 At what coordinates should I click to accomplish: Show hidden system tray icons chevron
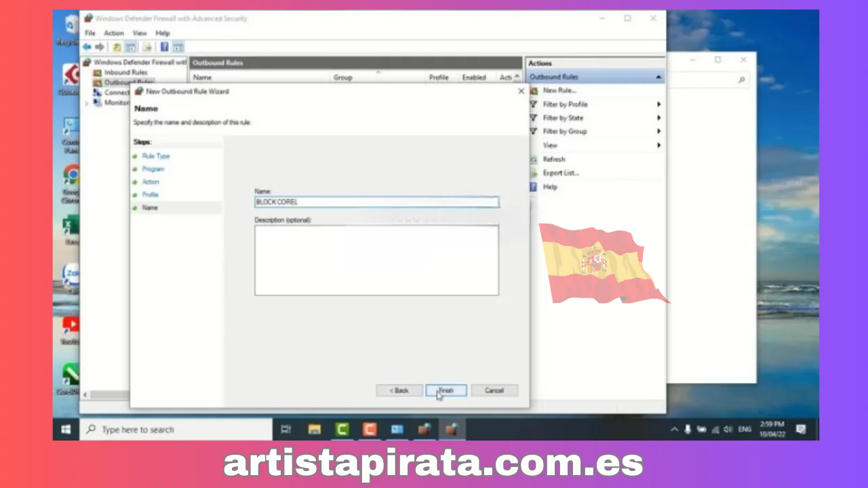click(x=674, y=429)
